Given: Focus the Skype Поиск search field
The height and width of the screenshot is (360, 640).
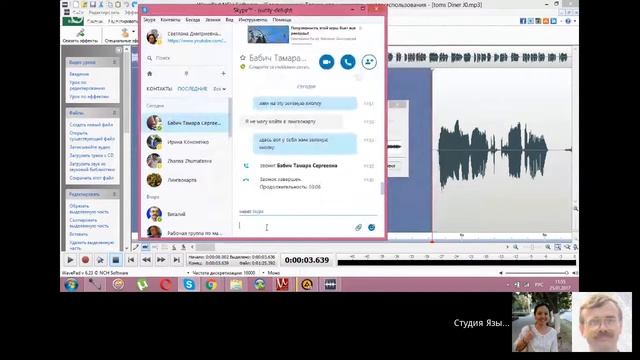Looking at the screenshot, I should 187,58.
